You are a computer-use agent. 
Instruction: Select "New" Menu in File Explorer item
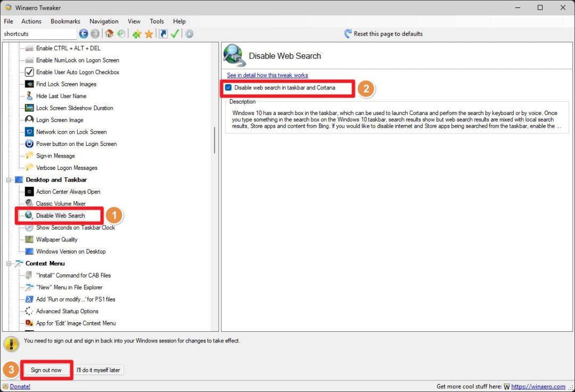69,287
